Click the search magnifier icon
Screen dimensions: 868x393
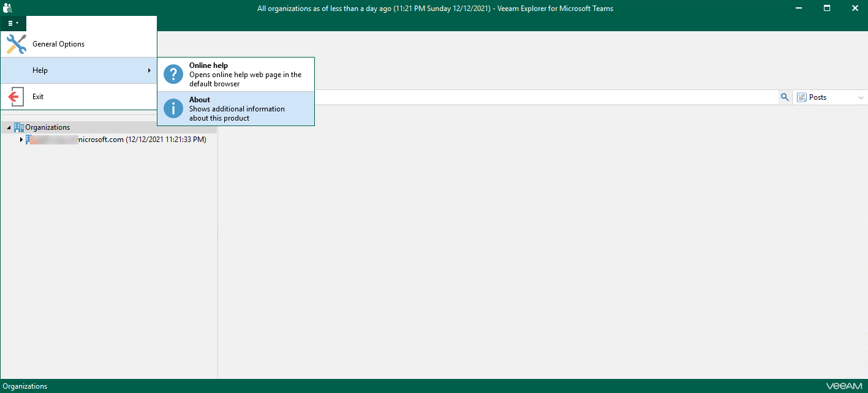784,97
